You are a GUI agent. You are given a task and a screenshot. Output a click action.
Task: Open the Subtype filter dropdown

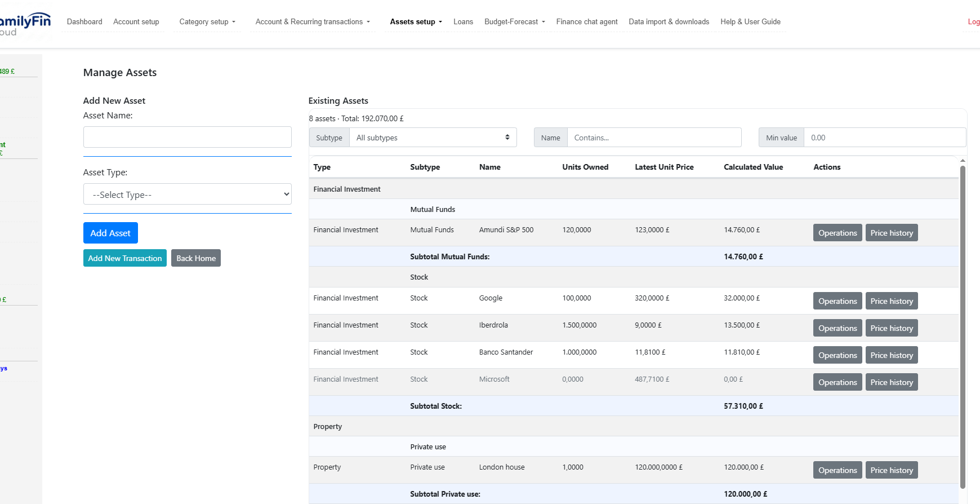[433, 138]
